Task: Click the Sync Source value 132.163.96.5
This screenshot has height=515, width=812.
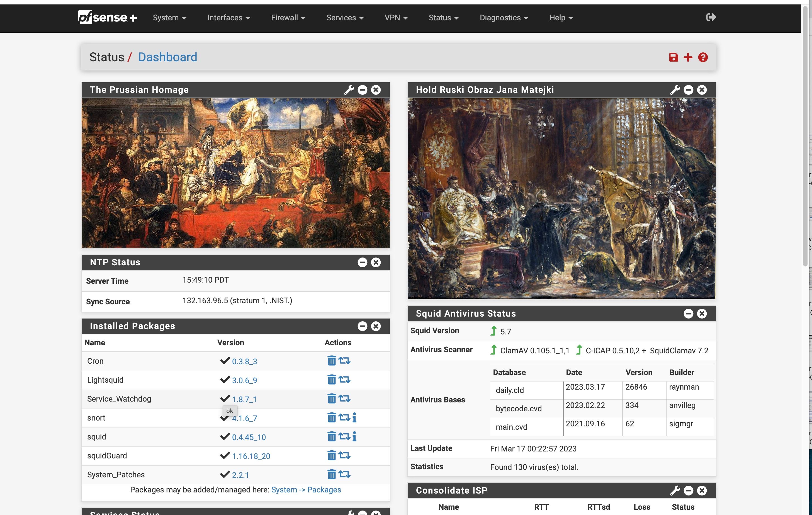Action: 237,300
